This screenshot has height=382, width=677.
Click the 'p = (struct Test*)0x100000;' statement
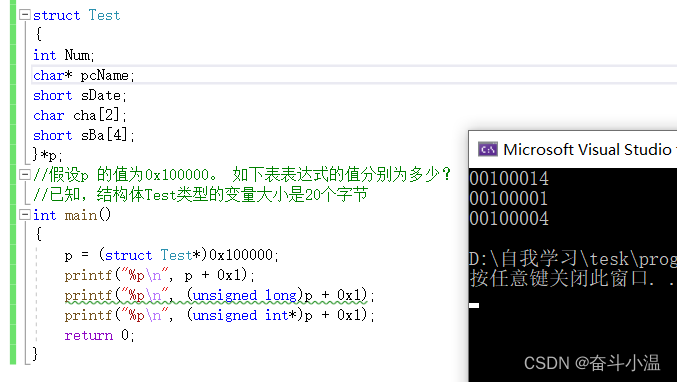coord(172,255)
